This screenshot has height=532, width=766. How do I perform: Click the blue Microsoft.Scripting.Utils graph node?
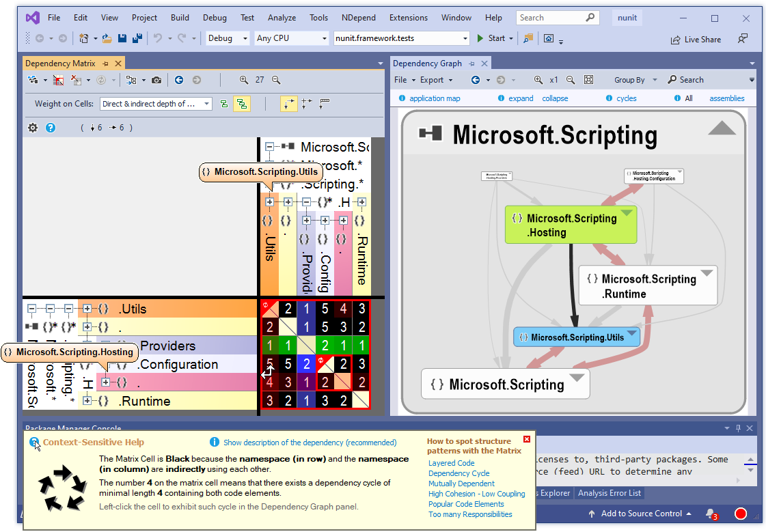577,337
